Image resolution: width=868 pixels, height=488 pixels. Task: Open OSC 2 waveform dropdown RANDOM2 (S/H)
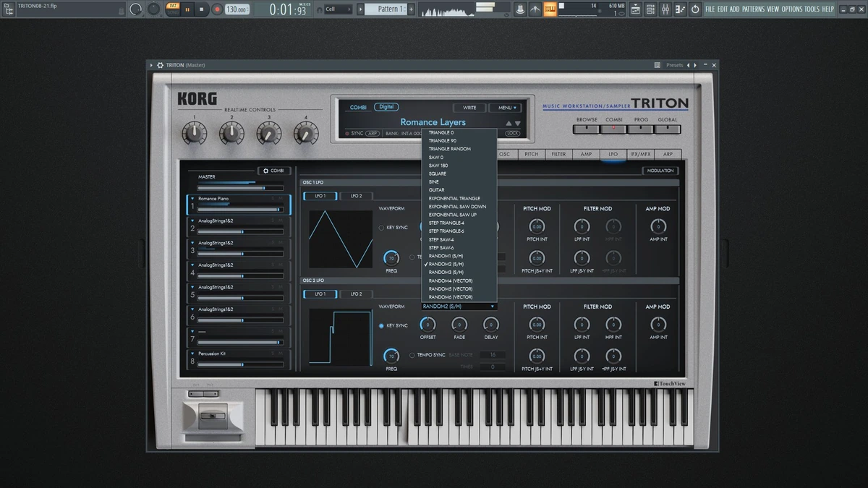(x=459, y=307)
